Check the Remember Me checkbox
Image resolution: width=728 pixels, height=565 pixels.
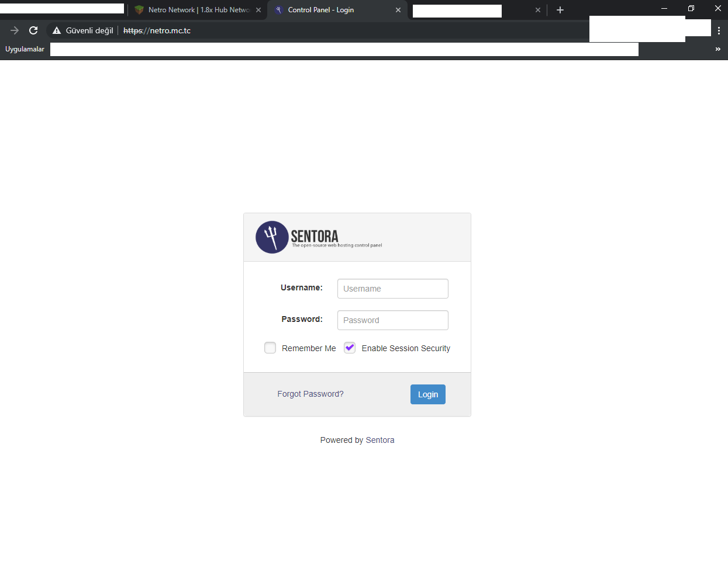click(x=270, y=348)
